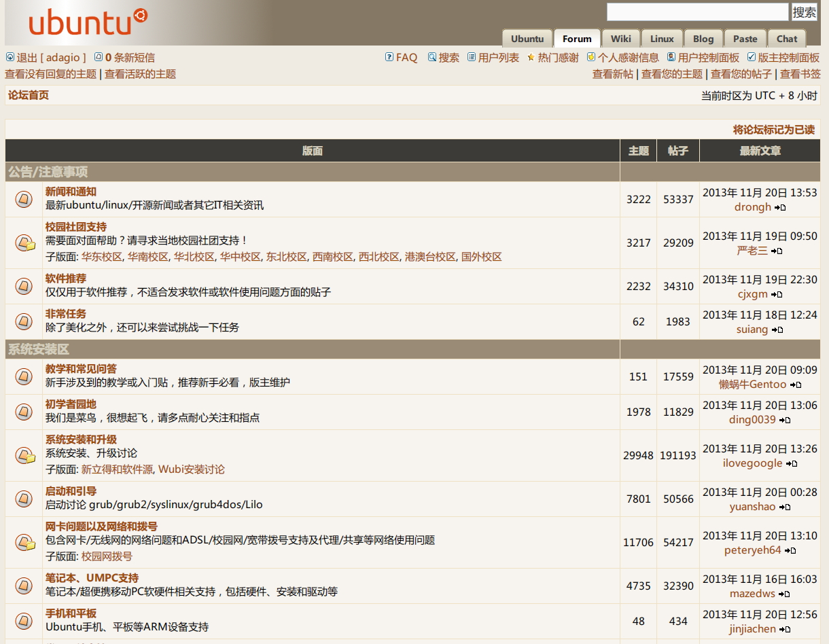This screenshot has width=829, height=644.
Task: Open the 热门感谢 link
Action: (559, 58)
